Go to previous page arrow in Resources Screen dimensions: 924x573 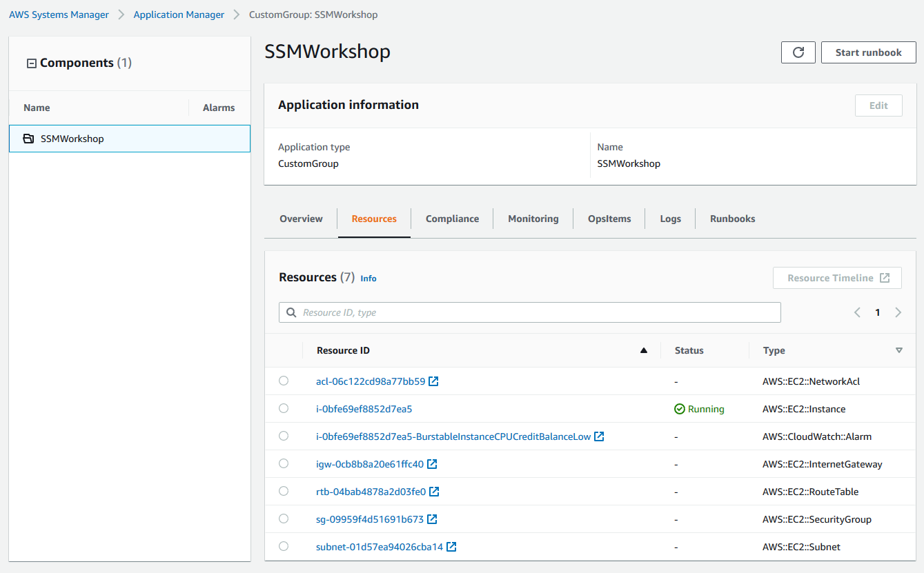click(857, 312)
